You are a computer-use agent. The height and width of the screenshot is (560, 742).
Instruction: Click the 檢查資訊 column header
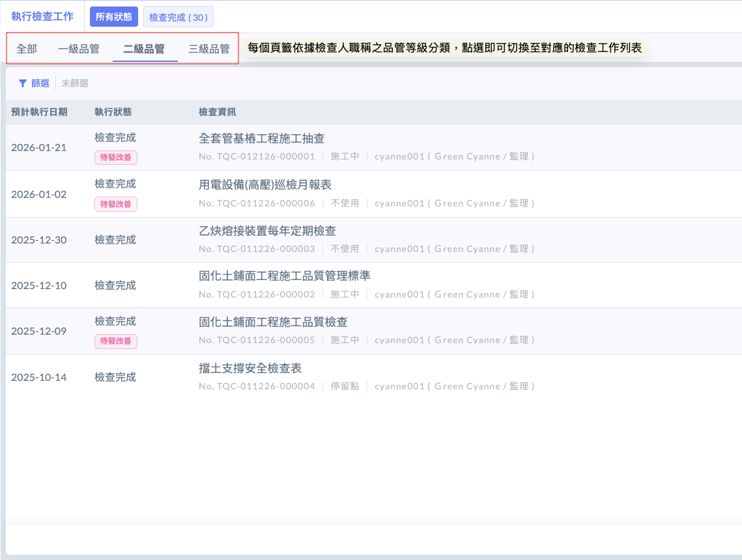[x=217, y=112]
